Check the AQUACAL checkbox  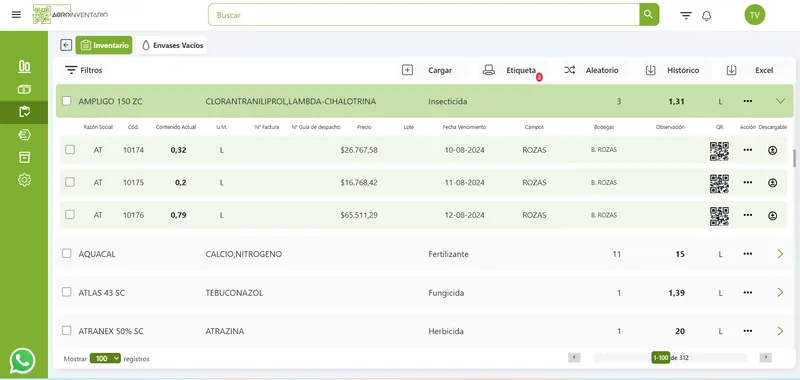coord(66,253)
